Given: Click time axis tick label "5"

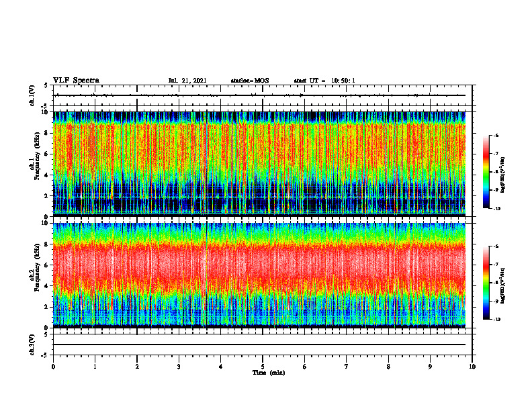Looking at the screenshot, I should coord(263,367).
